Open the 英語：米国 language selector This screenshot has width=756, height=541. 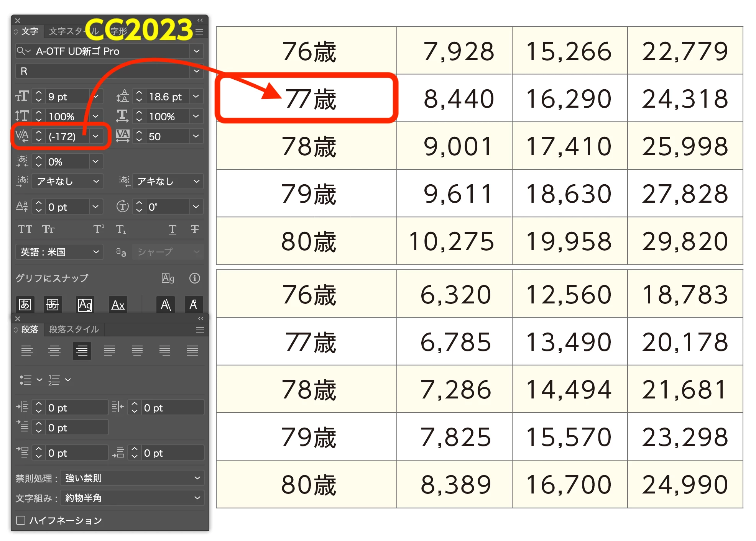[x=59, y=252]
